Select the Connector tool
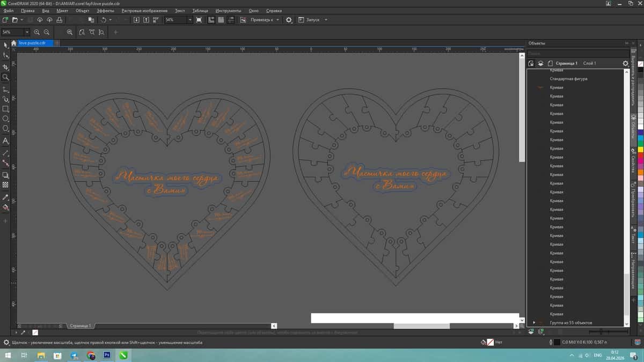This screenshot has height=362, width=644. [x=5, y=162]
